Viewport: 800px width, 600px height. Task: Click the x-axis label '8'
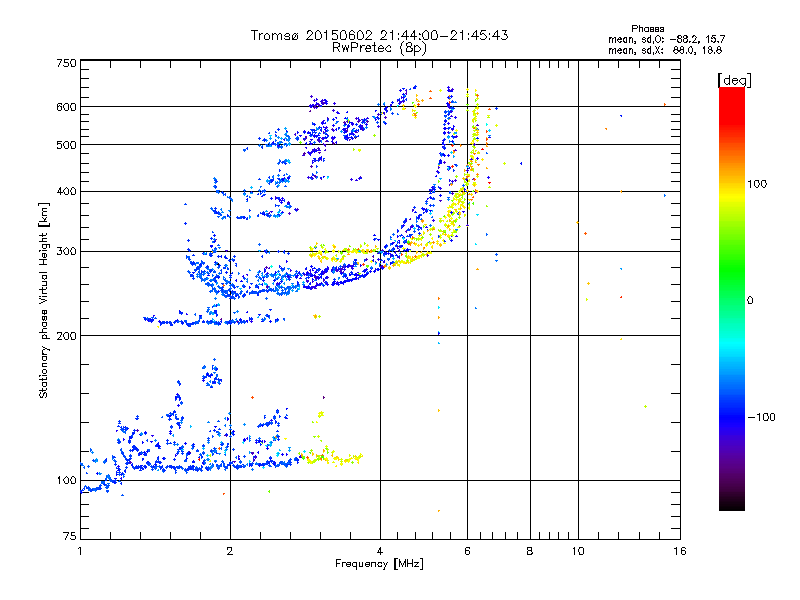(530, 551)
